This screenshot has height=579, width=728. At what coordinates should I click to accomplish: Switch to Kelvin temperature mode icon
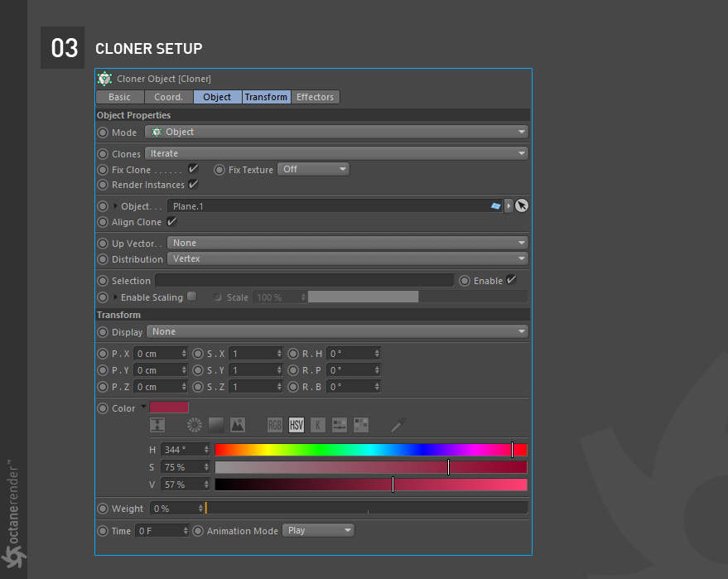pos(317,425)
